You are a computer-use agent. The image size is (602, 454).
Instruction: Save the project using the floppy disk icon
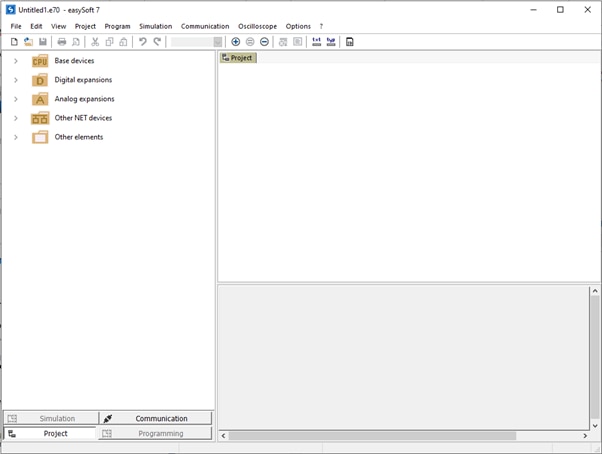click(43, 42)
